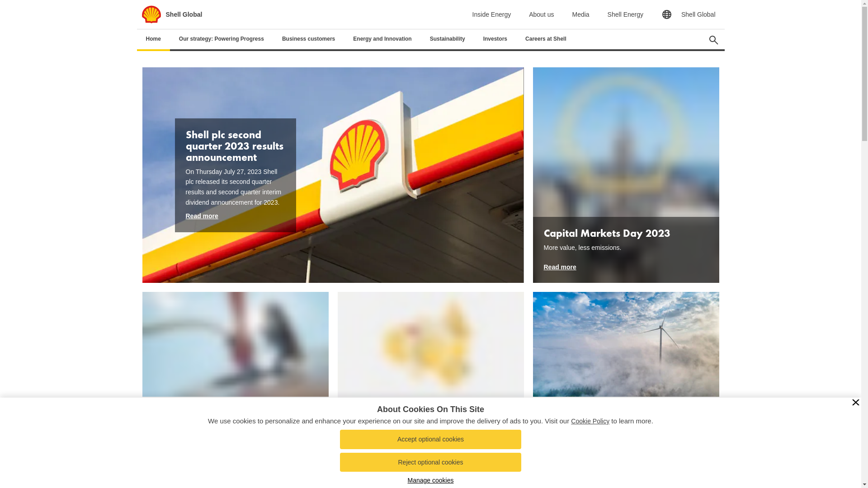Read more about Capital Markets Day 2023
The width and height of the screenshot is (868, 488).
[x=560, y=267]
